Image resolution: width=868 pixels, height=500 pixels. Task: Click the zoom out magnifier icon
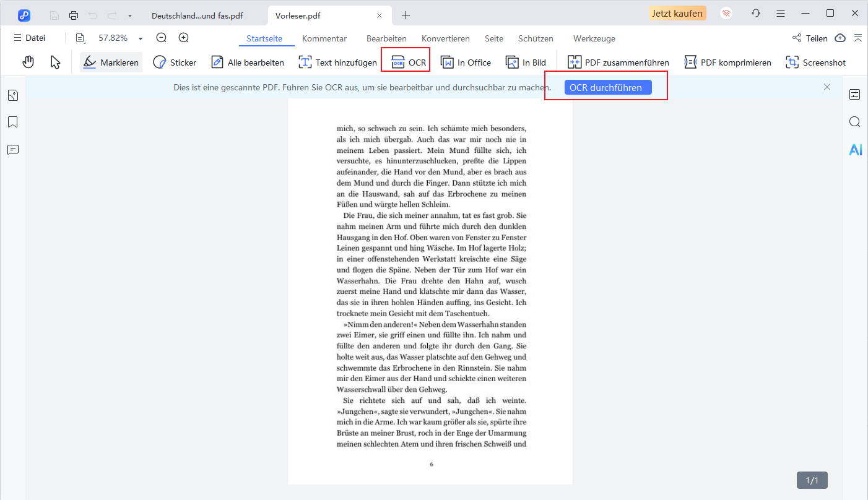pos(162,38)
